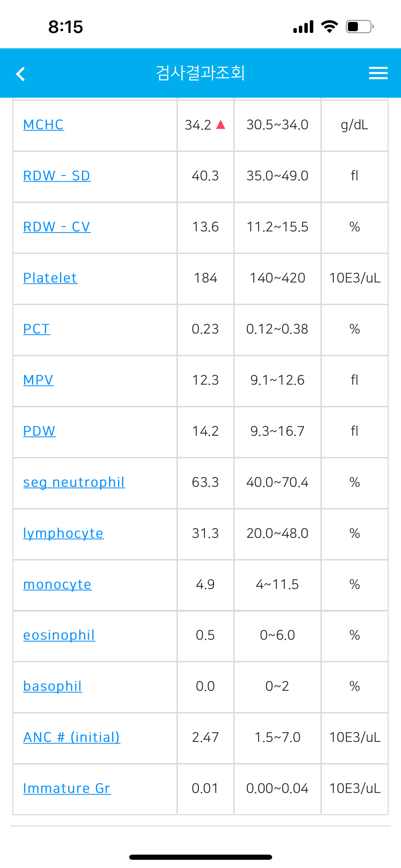
Task: Tap the Wi-Fi status icon
Action: [x=329, y=26]
